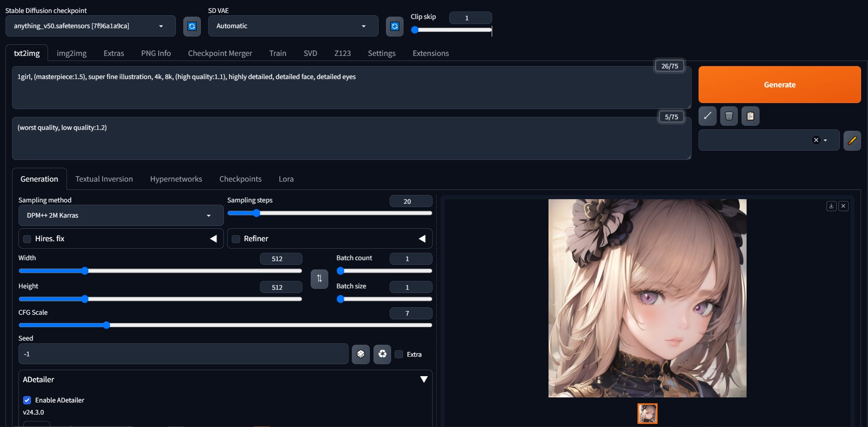Click the clipboard apply styles icon
Image resolution: width=868 pixels, height=427 pixels.
(x=750, y=116)
